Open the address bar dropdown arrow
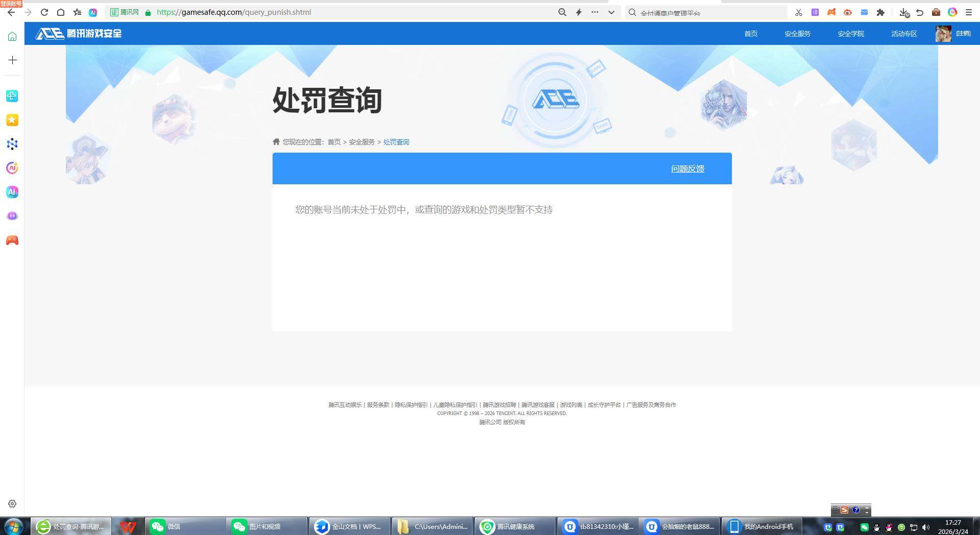 (x=611, y=12)
